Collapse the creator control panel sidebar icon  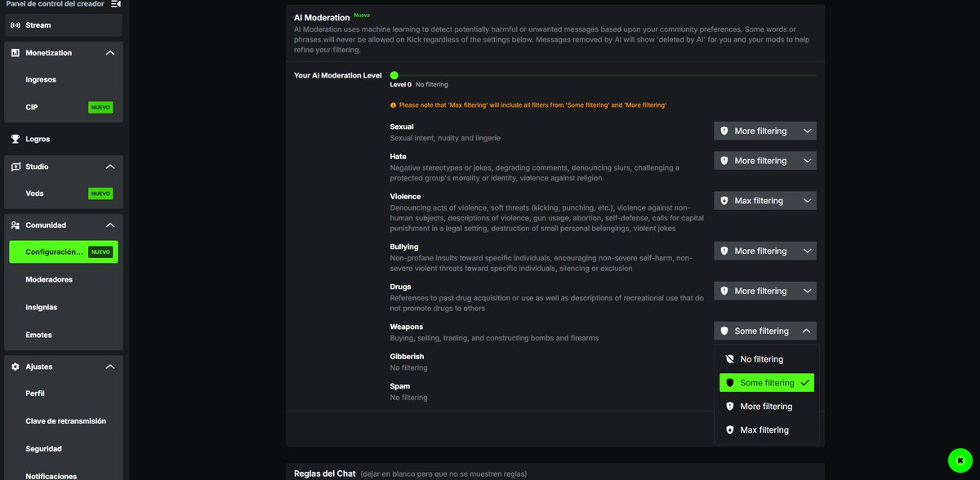click(x=117, y=4)
